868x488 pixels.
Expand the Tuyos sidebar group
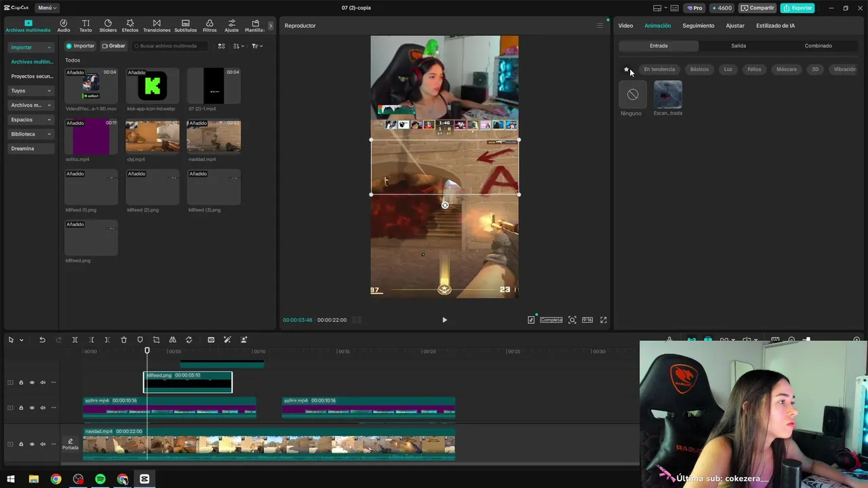click(31, 91)
